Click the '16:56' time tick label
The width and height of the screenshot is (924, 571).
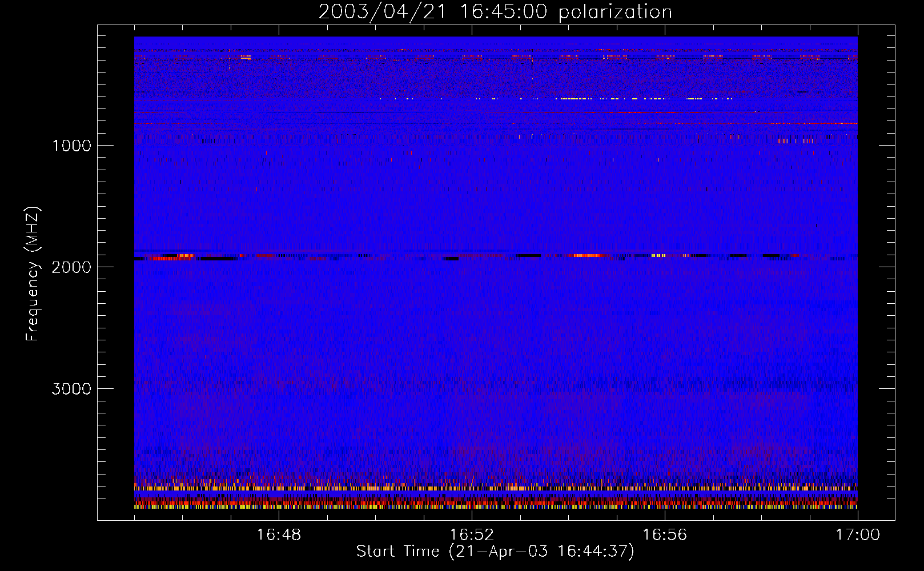pos(665,535)
